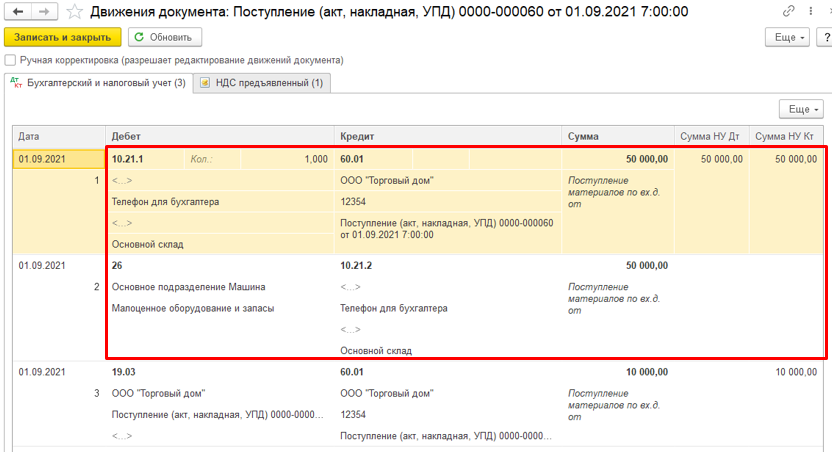Click the НДС предъявленный tab icon
The width and height of the screenshot is (832, 452).
[205, 83]
